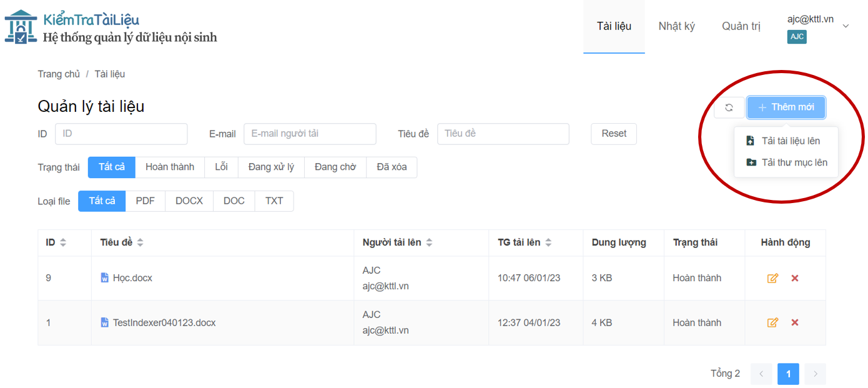
Task: Go to Trang chủ breadcrumb link
Action: pos(59,74)
